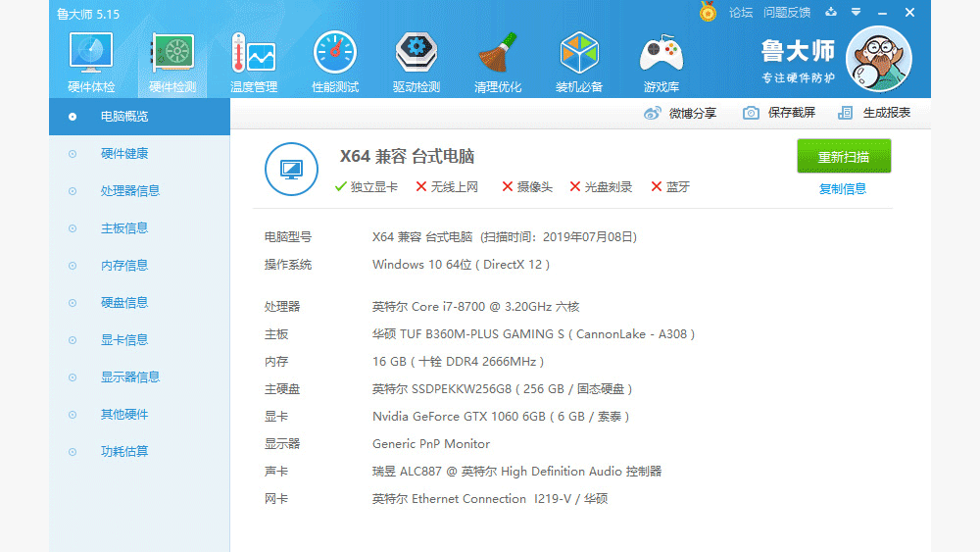
Task: Click the 光盘刻录 status indicator
Action: click(x=601, y=187)
